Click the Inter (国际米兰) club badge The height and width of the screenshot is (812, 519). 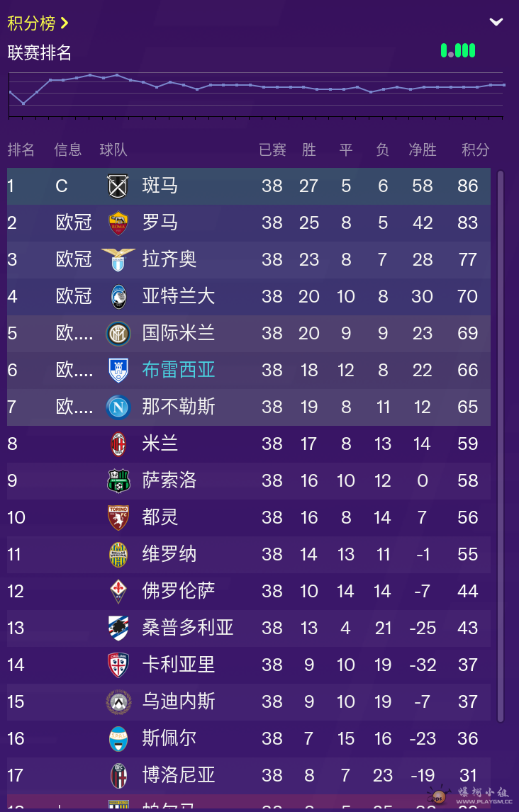point(118,333)
